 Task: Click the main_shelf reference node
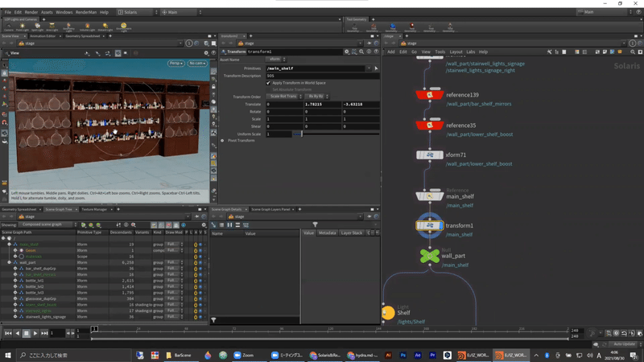pos(430,196)
